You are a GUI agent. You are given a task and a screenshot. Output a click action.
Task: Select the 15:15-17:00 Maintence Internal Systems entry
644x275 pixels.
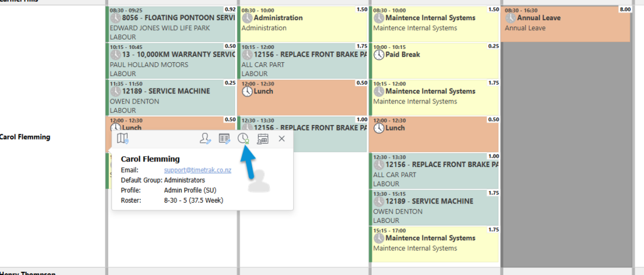pyautogui.click(x=434, y=244)
